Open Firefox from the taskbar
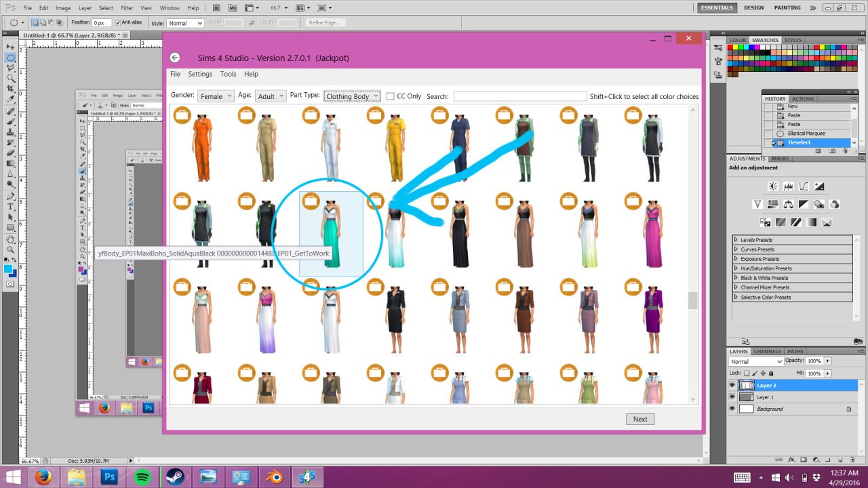Image resolution: width=868 pixels, height=488 pixels. click(45, 477)
